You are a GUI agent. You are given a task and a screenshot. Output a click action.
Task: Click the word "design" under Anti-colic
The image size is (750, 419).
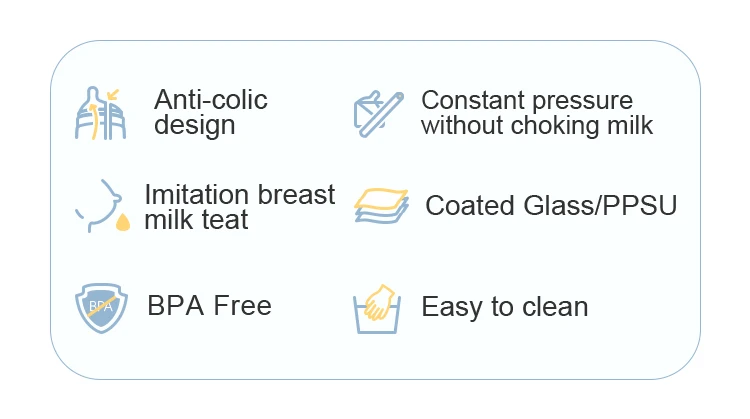pyautogui.click(x=195, y=125)
